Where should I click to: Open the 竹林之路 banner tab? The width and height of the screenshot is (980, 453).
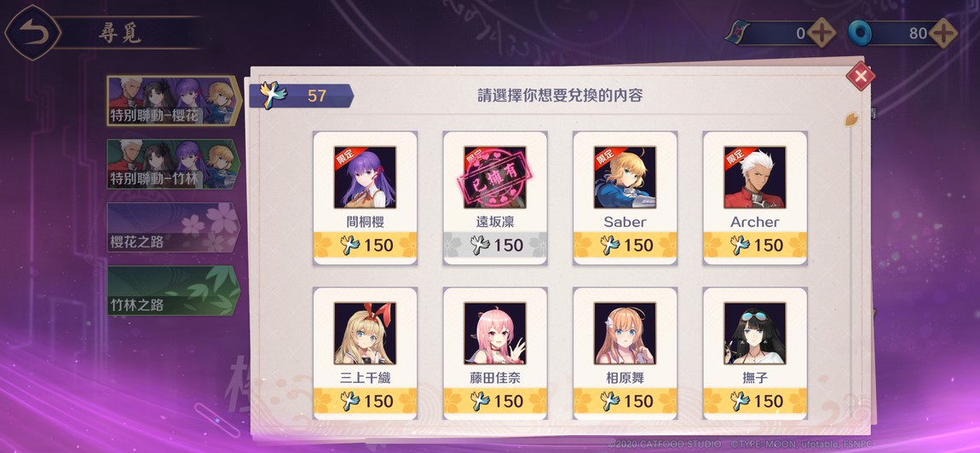tap(175, 290)
